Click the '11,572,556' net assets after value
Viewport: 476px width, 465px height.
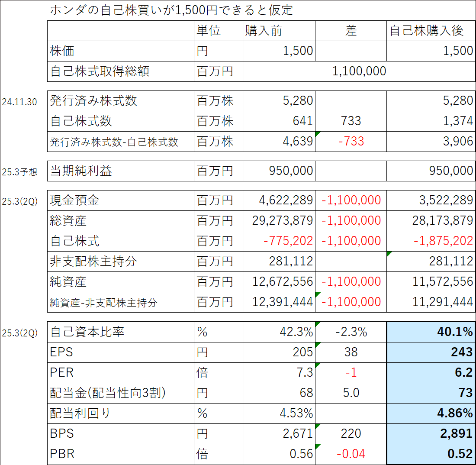click(x=443, y=281)
